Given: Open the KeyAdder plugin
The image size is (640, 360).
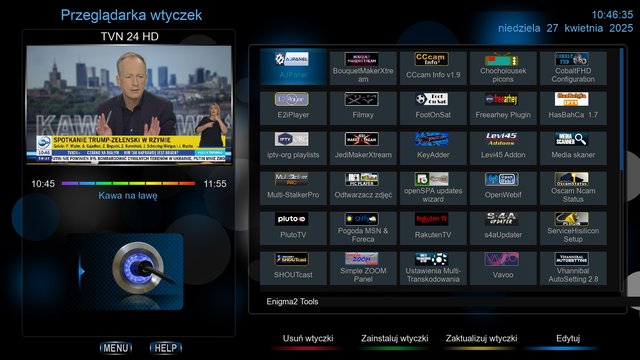Looking at the screenshot, I should (433, 147).
